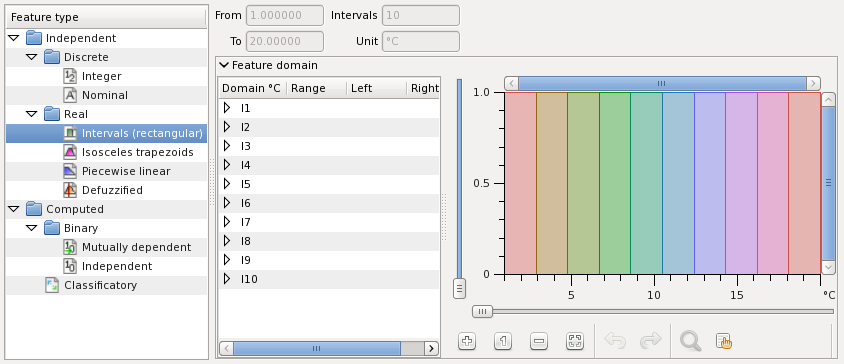Select the Isosceles trapezoids item text
The image size is (844, 364).
(x=138, y=152)
